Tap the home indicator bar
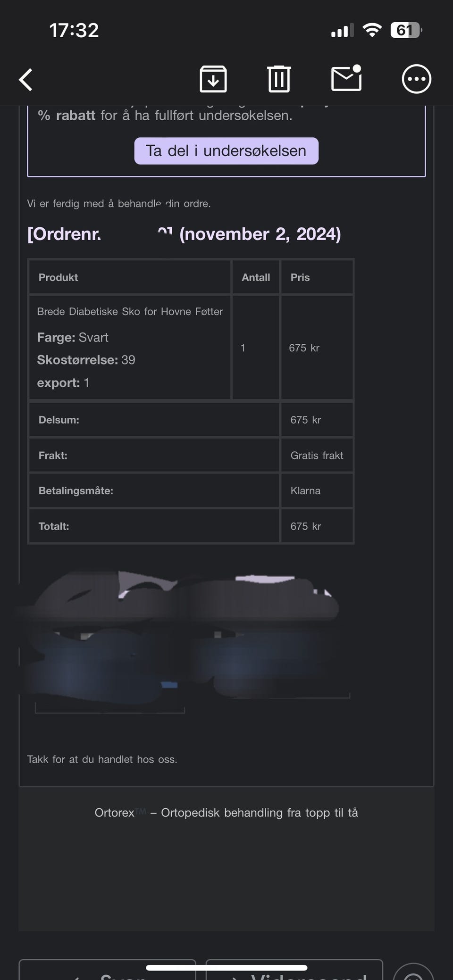The width and height of the screenshot is (453, 980). coord(226,967)
